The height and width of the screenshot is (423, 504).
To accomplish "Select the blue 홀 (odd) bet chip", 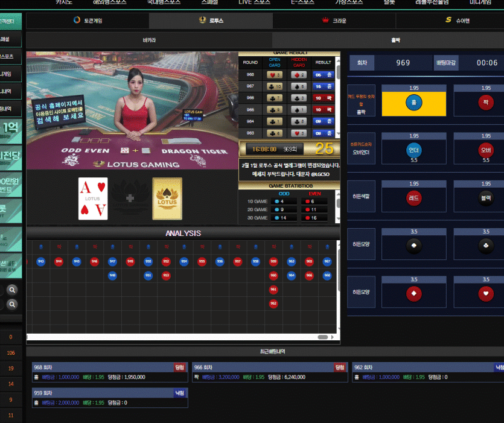I will (413, 103).
